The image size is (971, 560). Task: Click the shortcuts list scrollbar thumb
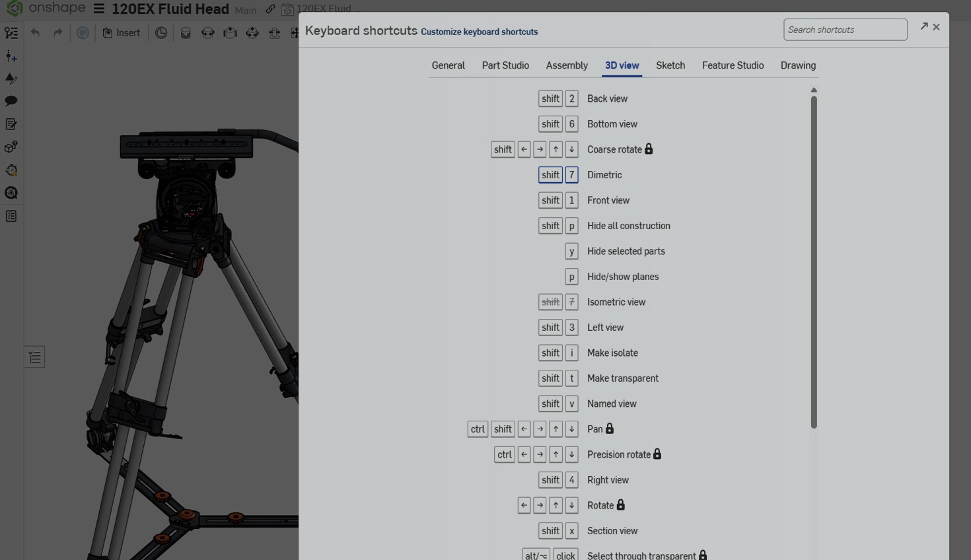(814, 262)
